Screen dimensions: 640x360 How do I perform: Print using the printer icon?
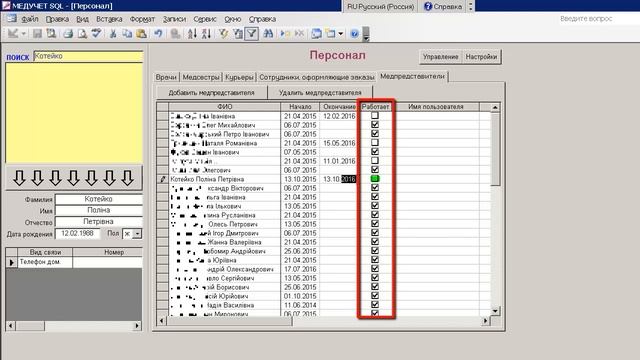[x=68, y=33]
